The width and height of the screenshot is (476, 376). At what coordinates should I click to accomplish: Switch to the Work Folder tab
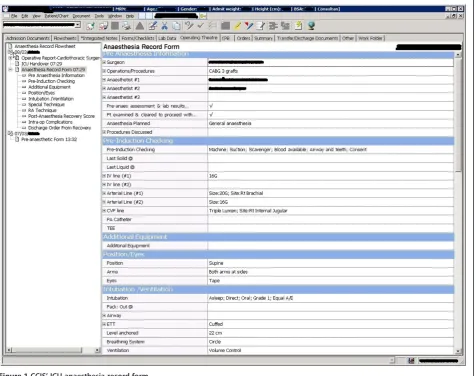pos(370,38)
